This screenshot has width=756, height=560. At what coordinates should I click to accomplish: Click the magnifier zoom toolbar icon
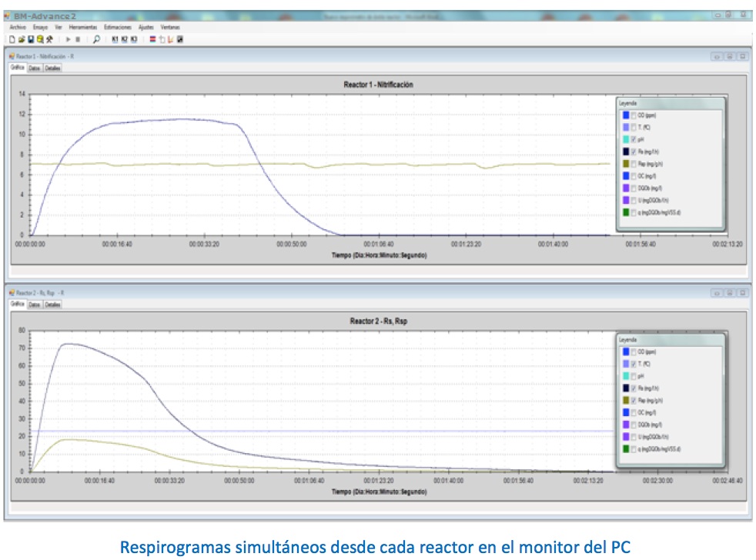pyautogui.click(x=96, y=39)
